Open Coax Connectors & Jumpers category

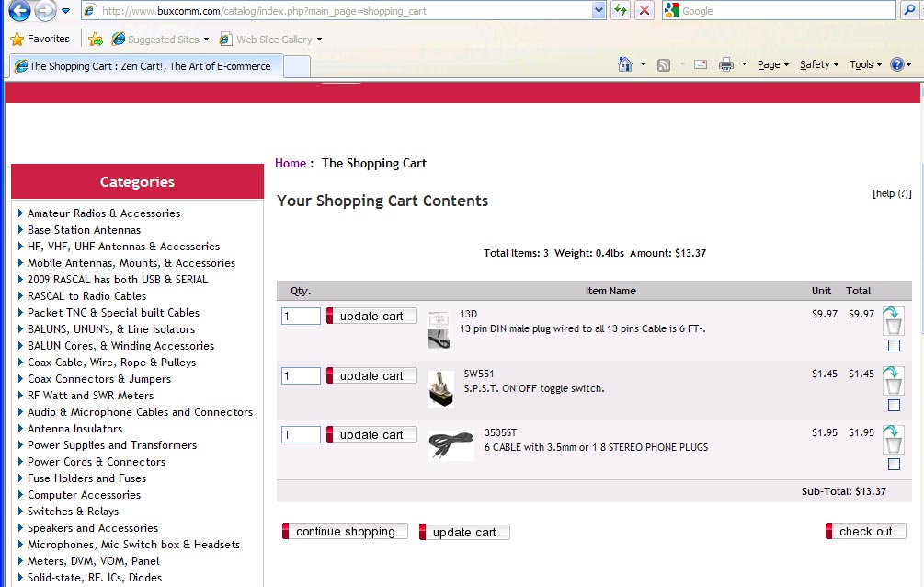coord(99,379)
